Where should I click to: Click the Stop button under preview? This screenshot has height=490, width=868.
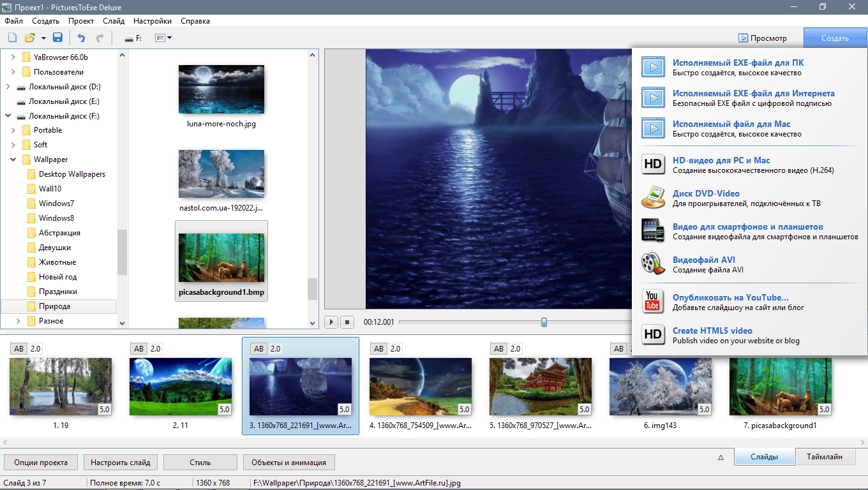[x=347, y=322]
